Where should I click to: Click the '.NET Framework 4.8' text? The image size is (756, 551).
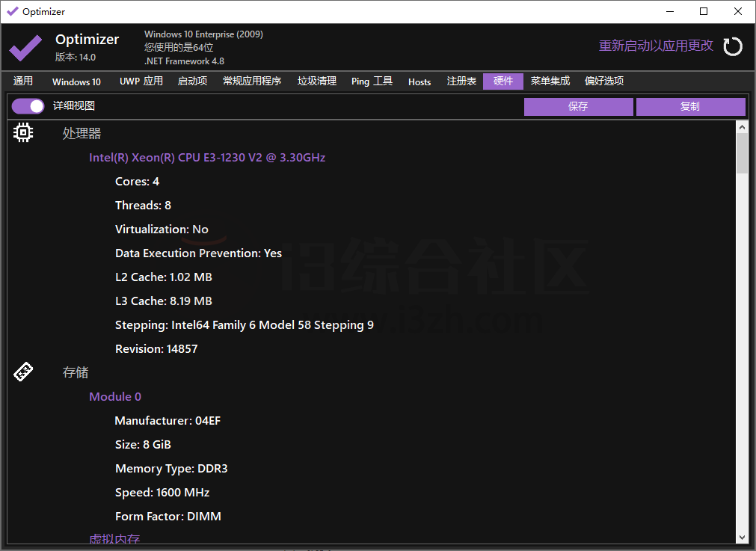point(184,61)
